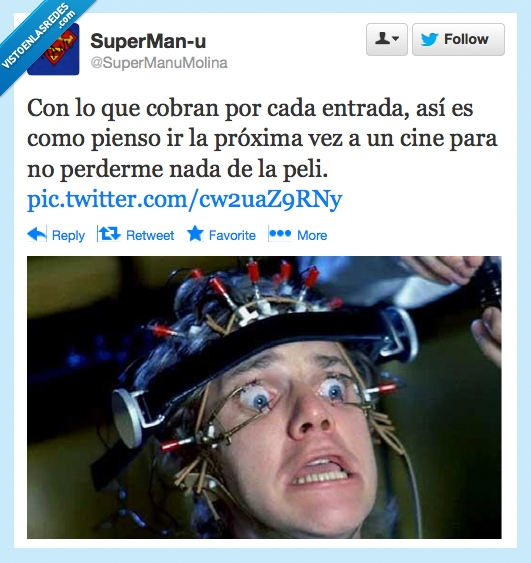Open the SuperMan-u display name

point(148,41)
